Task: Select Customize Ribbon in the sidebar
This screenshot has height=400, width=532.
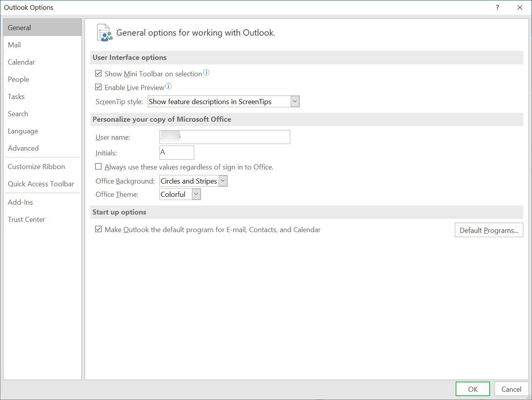Action: coord(42,166)
